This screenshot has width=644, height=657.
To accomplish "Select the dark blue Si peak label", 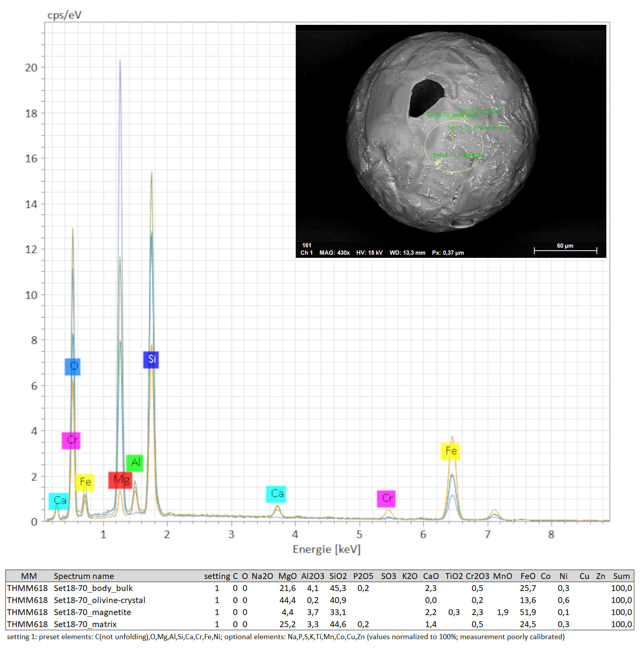I will [151, 360].
